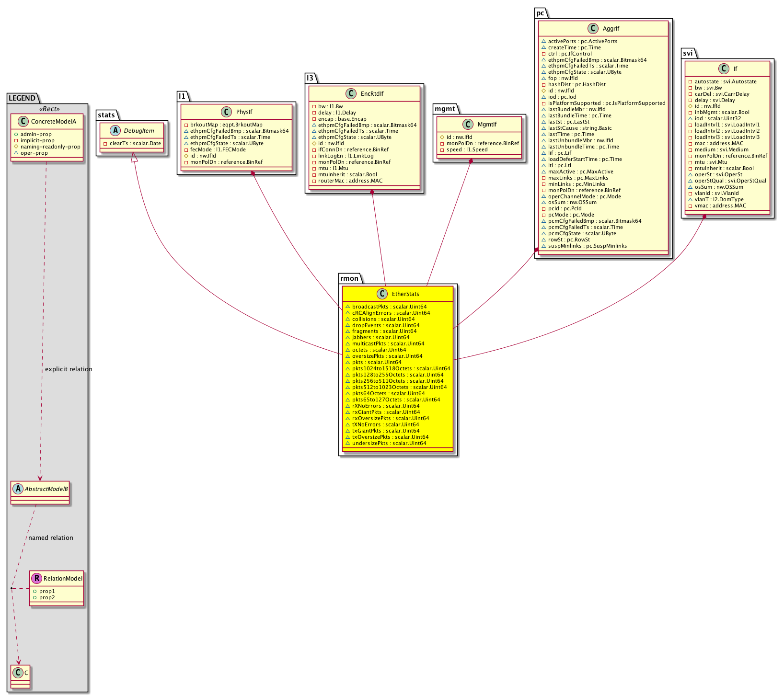Select the C icon of PhysIf class
Viewport: 784px width, 697px height.
(x=227, y=112)
